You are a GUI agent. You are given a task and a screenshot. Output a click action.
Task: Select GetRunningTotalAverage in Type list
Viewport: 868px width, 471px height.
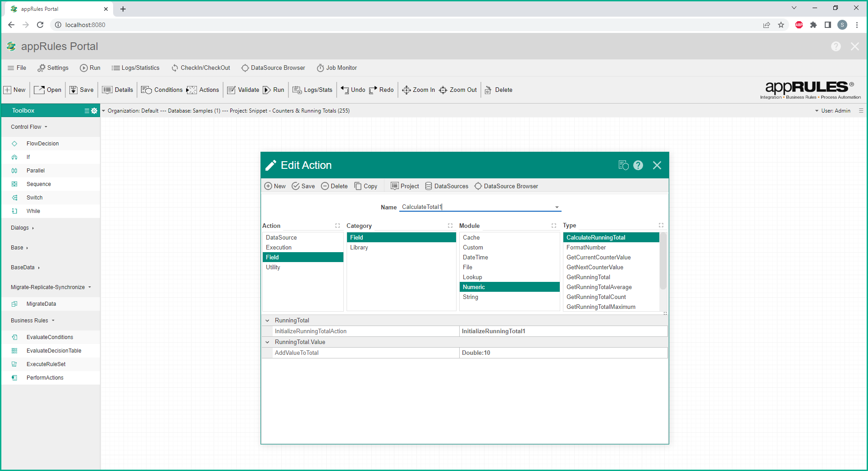(599, 287)
